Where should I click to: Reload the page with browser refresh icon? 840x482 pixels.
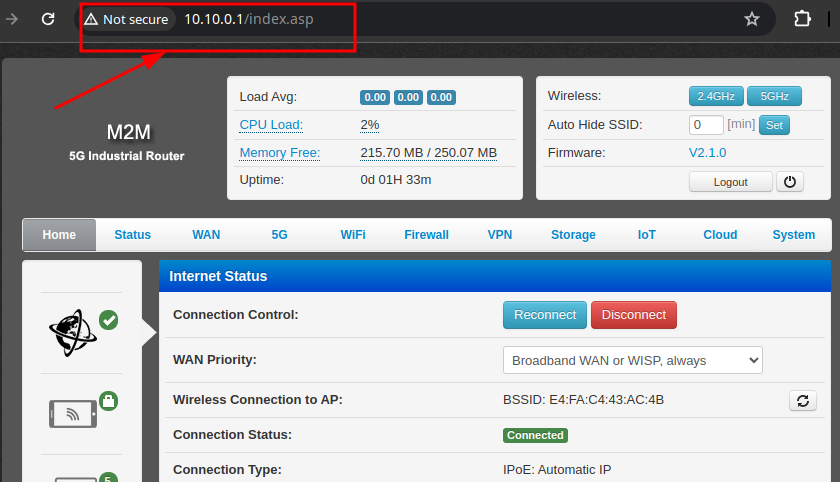tap(48, 19)
